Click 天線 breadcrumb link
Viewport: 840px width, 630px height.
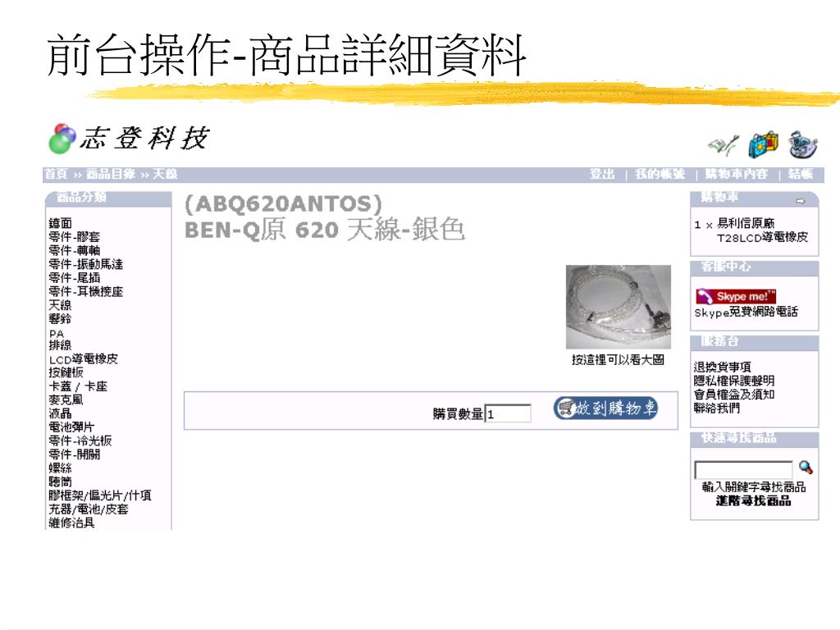pos(165,174)
